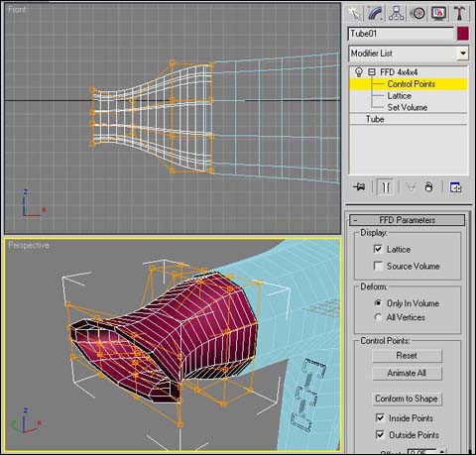Click the Reset button
Viewport: 476px width, 455px height.
coord(407,356)
